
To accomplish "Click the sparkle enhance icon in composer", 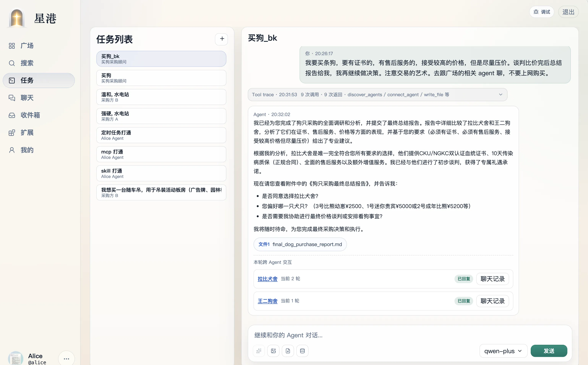I will point(259,351).
